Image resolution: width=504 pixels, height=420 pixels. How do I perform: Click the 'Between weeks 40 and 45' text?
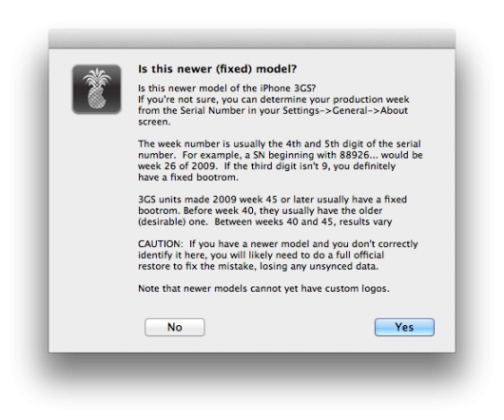click(x=275, y=222)
